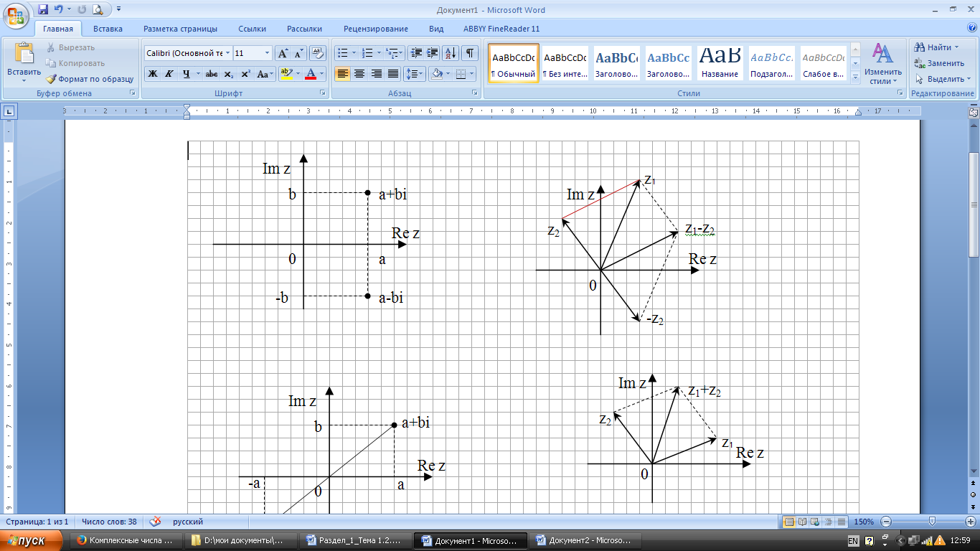This screenshot has height=551, width=980.
Task: Apply yellow text highlight color
Action: (286, 73)
